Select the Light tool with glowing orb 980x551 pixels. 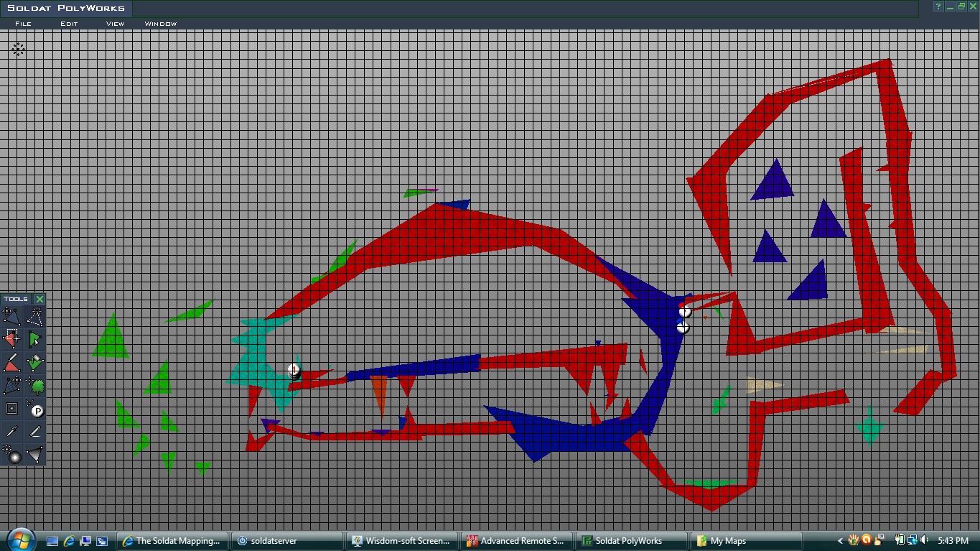pyautogui.click(x=11, y=455)
